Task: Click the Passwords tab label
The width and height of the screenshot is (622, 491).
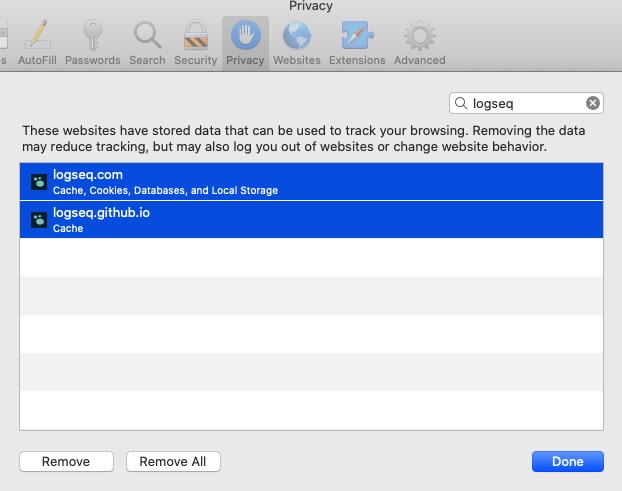Action: (x=92, y=60)
